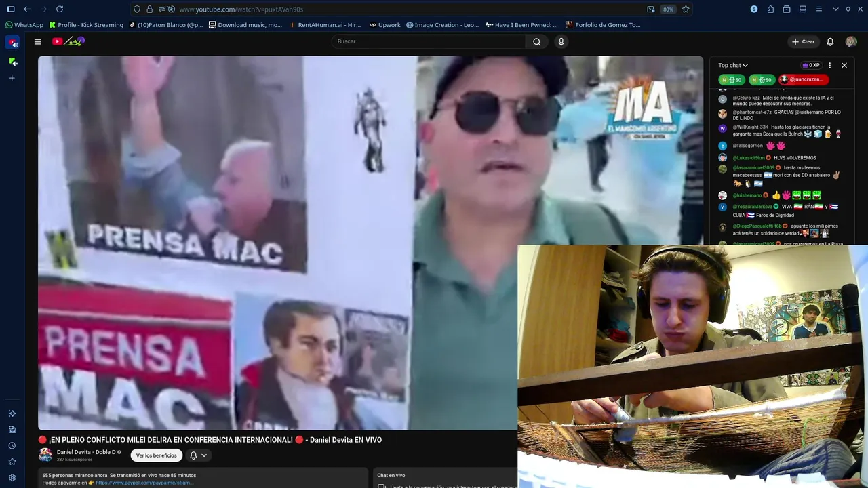
Task: Open the Have I Been Pwned bookmark
Action: (x=521, y=25)
